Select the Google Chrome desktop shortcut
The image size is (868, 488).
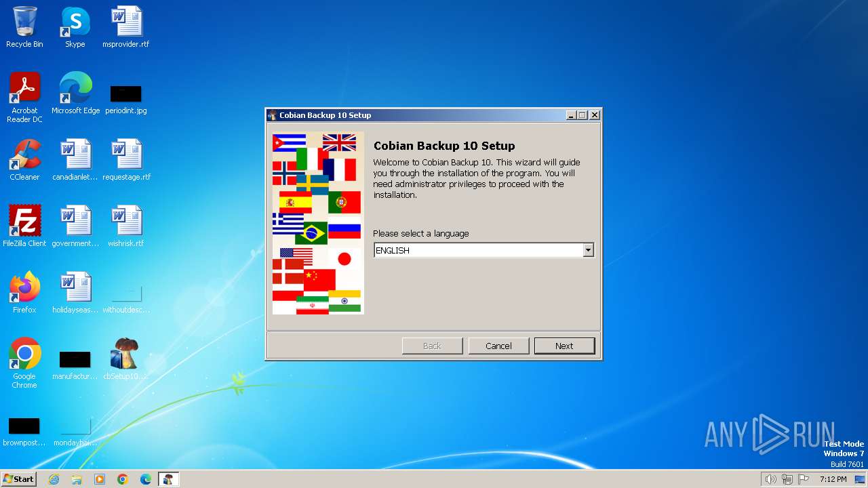coord(24,364)
